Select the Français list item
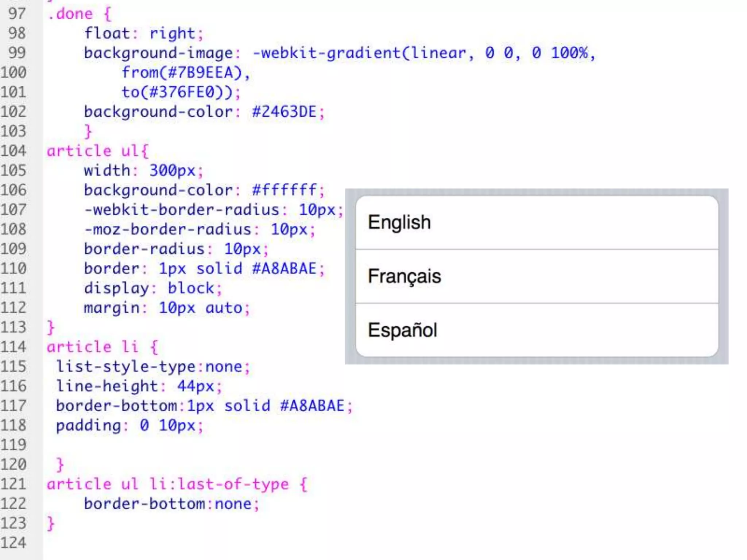747x560 pixels. pyautogui.click(x=537, y=276)
